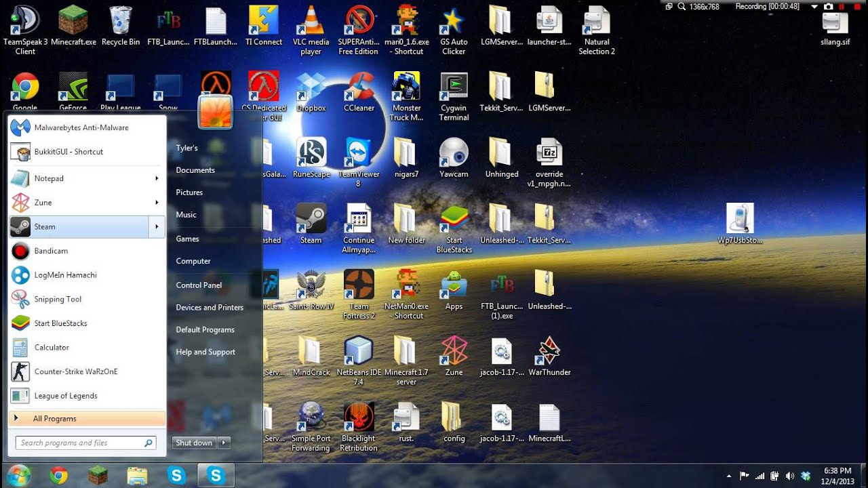
Task: Open Shut down options arrow
Action: coord(224,443)
